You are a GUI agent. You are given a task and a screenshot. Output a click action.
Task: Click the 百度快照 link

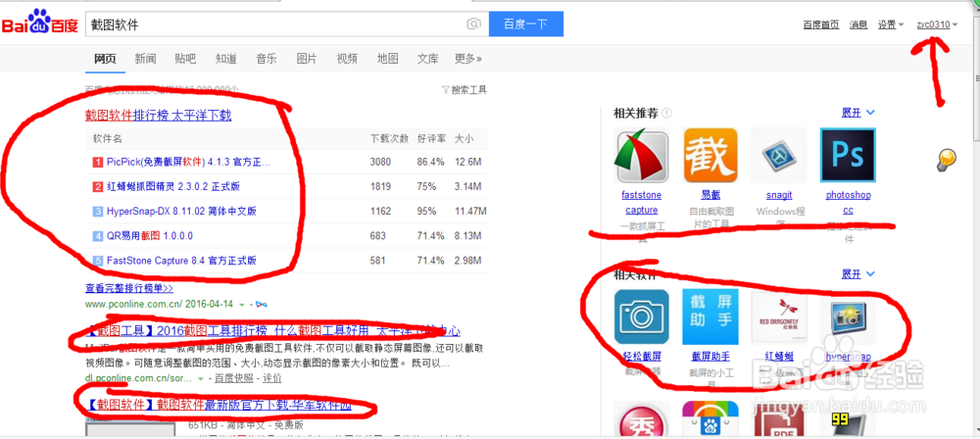pyautogui.click(x=234, y=378)
